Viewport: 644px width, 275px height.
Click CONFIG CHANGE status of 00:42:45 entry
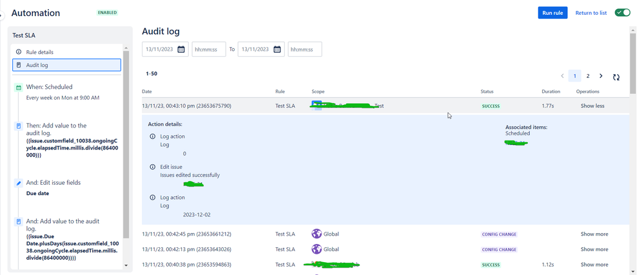pyautogui.click(x=499, y=234)
